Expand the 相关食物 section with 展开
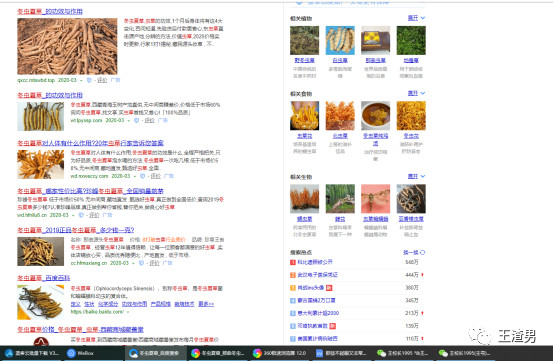Image resolution: width=554 pixels, height=361 pixels. point(416,93)
